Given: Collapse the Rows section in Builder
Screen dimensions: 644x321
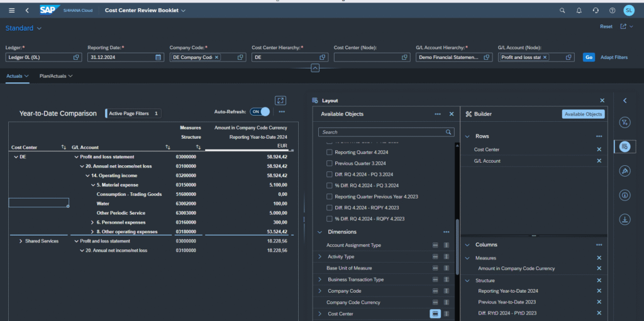Looking at the screenshot, I should coord(467,136).
